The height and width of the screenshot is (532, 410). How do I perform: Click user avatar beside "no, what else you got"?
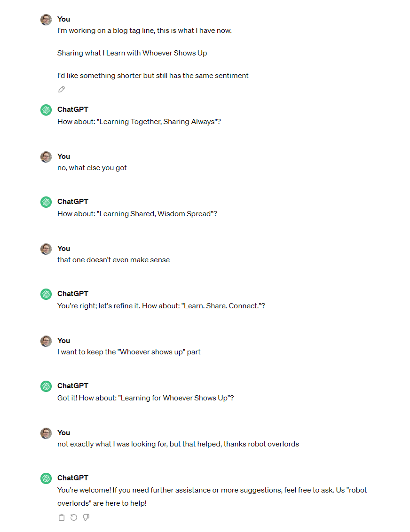[x=46, y=157]
